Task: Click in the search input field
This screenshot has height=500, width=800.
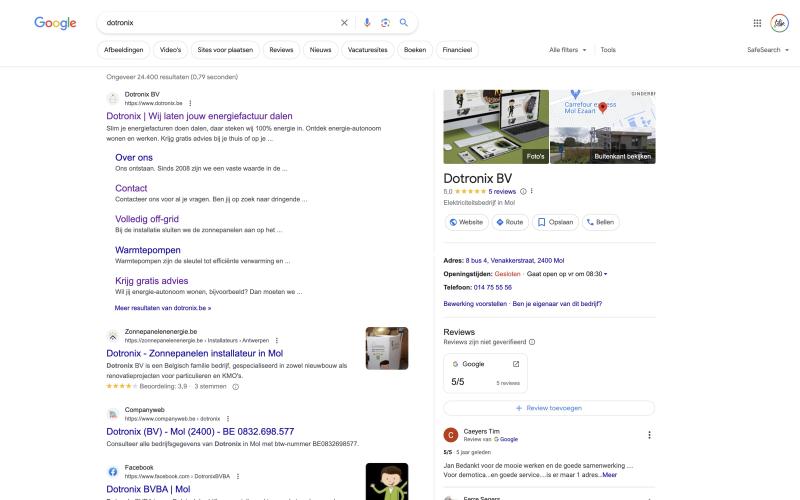Action: coord(219,22)
